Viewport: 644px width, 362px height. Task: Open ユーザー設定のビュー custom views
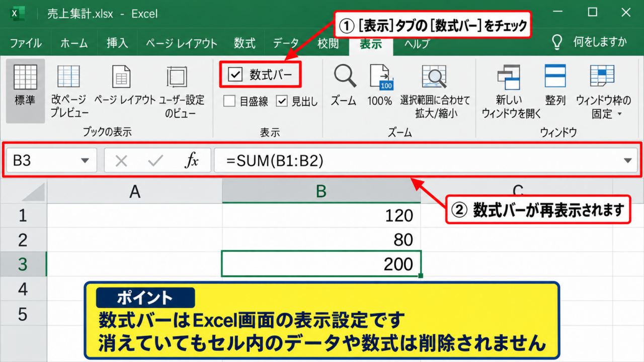[x=177, y=77]
